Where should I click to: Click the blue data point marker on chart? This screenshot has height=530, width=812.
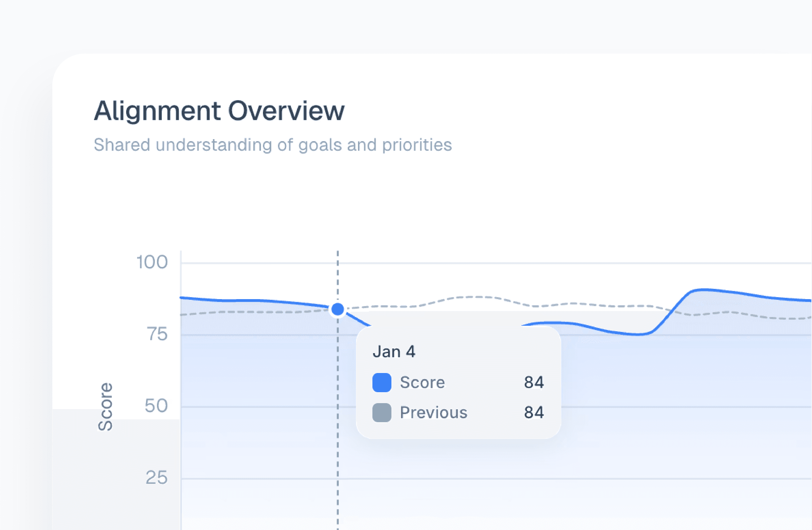coord(338,309)
